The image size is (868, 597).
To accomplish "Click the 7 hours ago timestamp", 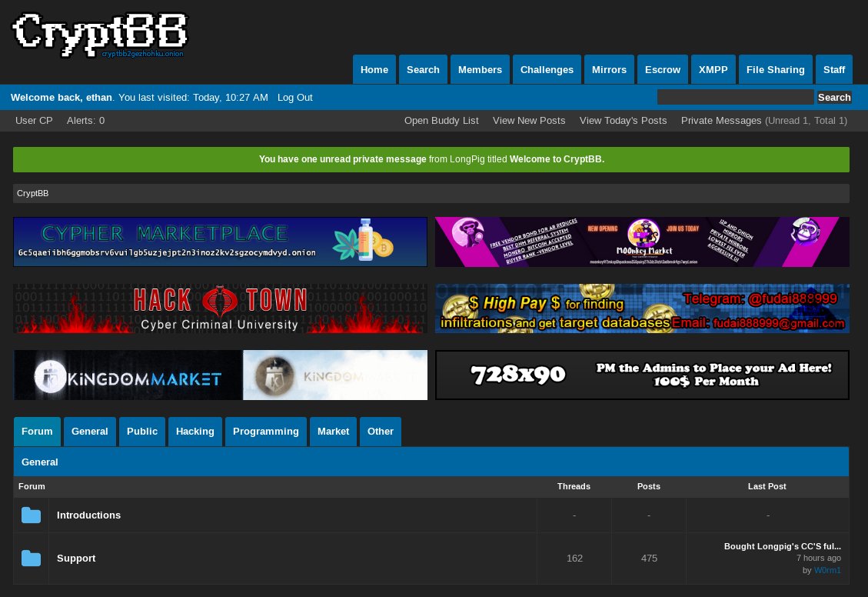I will coord(818,559).
